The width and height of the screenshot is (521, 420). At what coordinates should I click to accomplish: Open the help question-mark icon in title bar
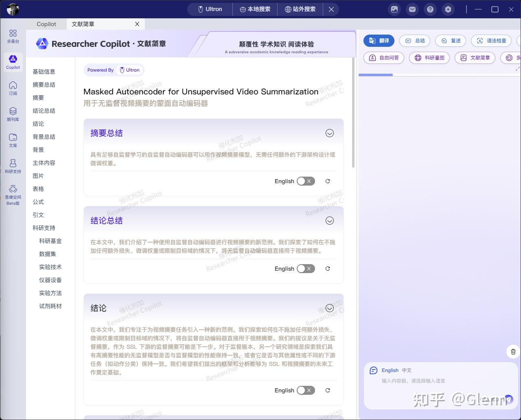(x=430, y=9)
